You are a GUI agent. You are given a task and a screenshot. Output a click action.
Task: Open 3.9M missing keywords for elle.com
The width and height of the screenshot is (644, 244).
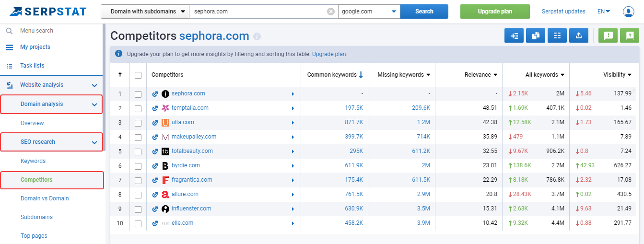click(x=423, y=223)
